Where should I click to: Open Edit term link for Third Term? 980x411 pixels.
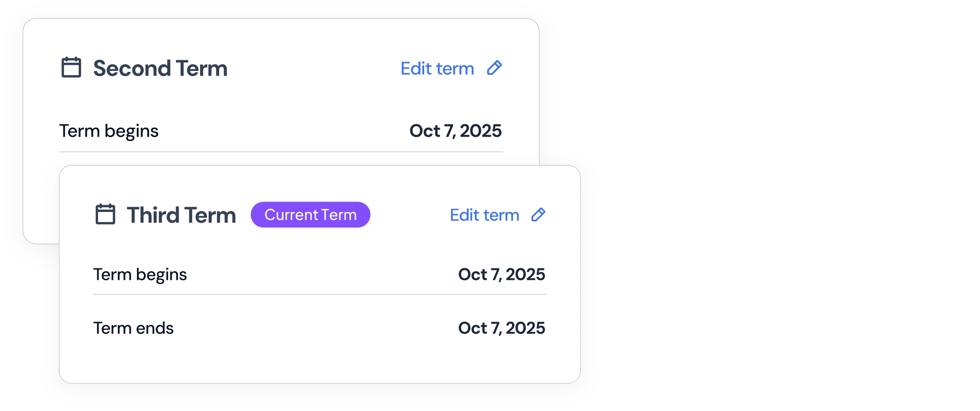point(484,215)
